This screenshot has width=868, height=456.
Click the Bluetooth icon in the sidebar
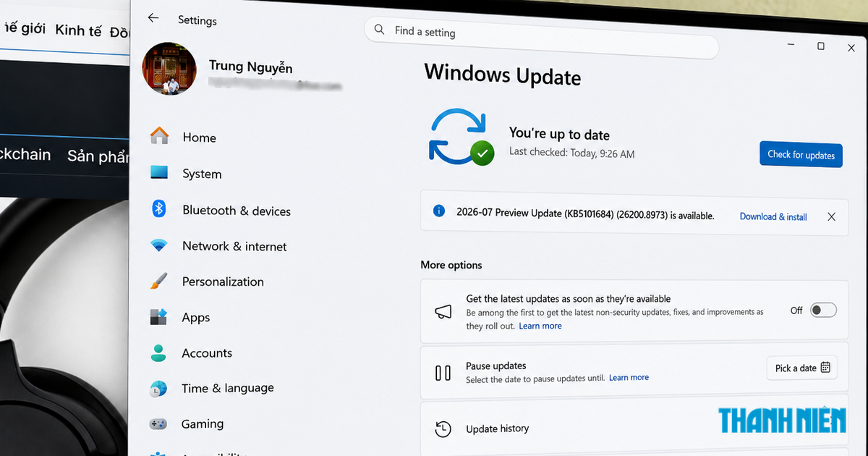[159, 208]
